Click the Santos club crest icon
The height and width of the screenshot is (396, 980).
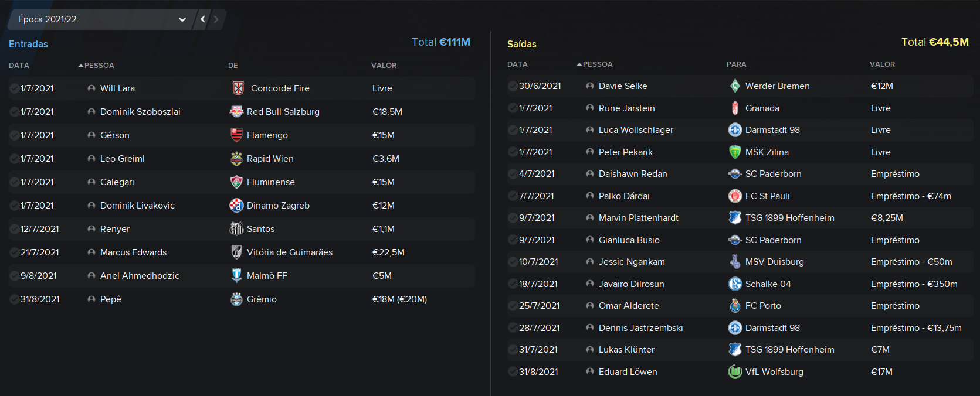point(236,228)
